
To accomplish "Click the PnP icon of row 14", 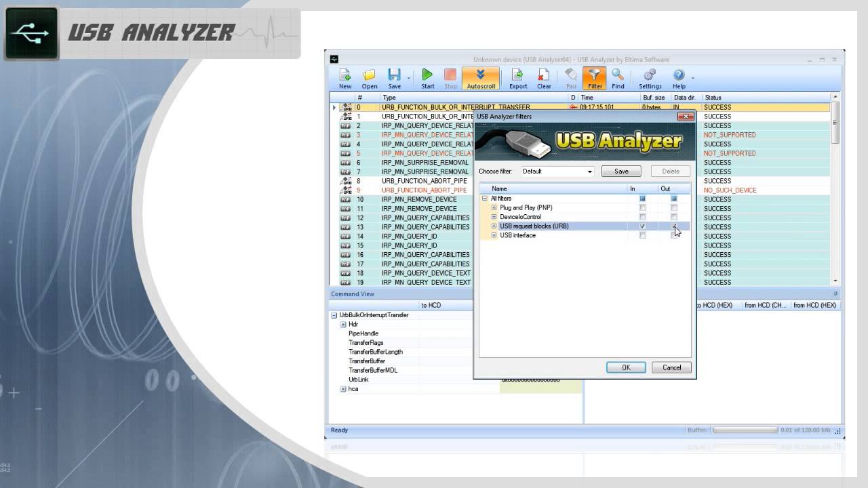I will (346, 237).
